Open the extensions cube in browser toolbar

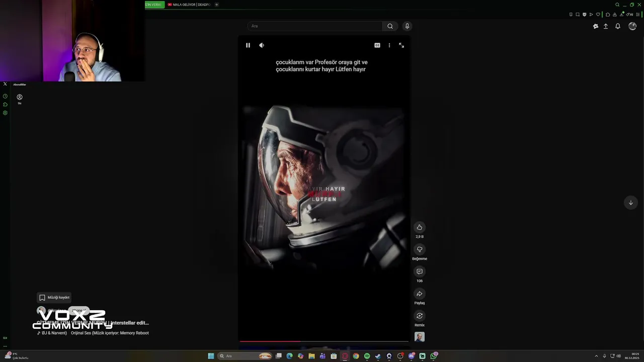pyautogui.click(x=608, y=14)
